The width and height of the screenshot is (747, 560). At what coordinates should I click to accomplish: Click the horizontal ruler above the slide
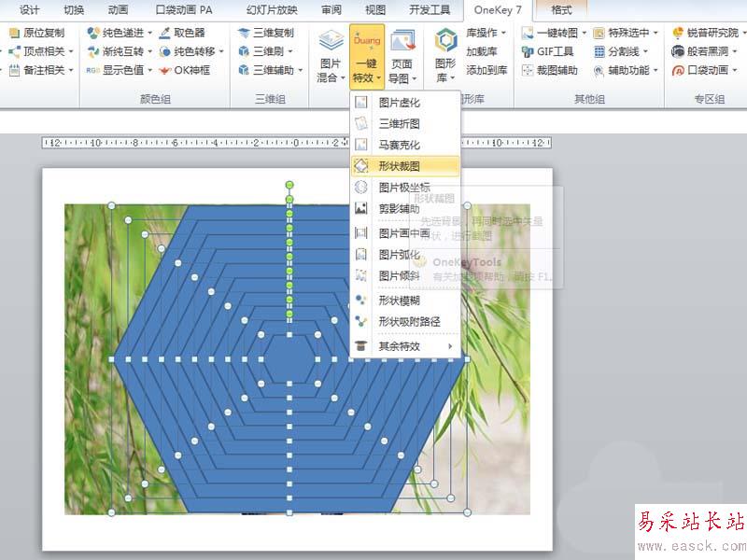[x=296, y=143]
